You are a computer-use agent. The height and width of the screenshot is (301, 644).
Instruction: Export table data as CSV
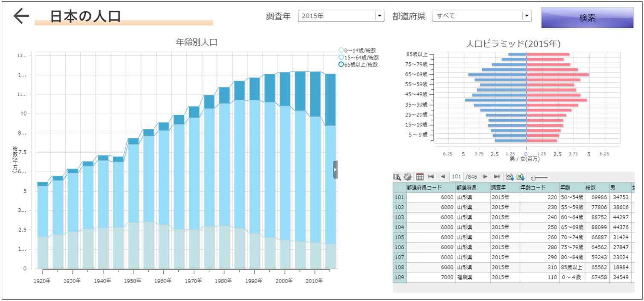[510, 176]
